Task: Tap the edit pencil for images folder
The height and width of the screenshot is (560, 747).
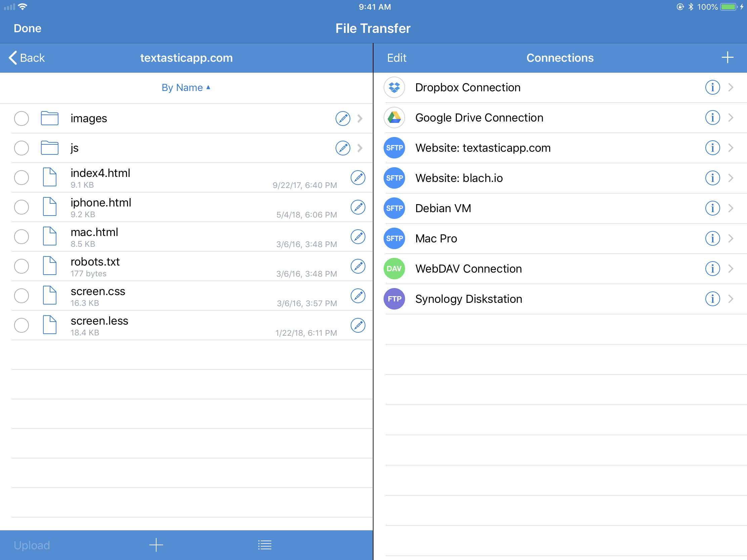Action: [343, 119]
